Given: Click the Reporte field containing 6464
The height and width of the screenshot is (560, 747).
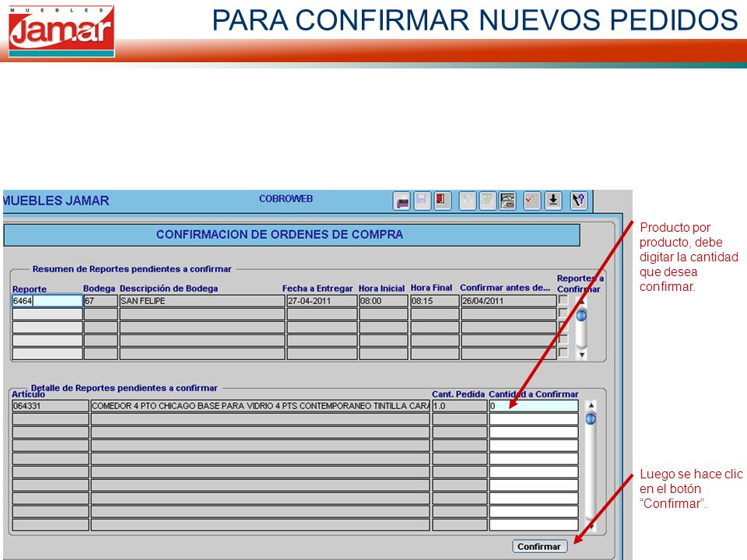Looking at the screenshot, I should (x=47, y=301).
